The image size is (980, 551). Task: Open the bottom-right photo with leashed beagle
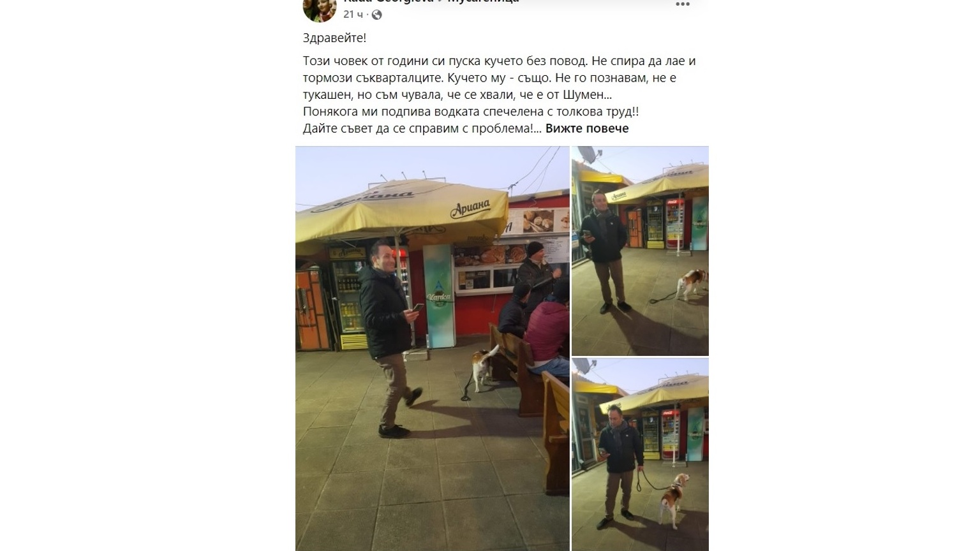(x=640, y=454)
